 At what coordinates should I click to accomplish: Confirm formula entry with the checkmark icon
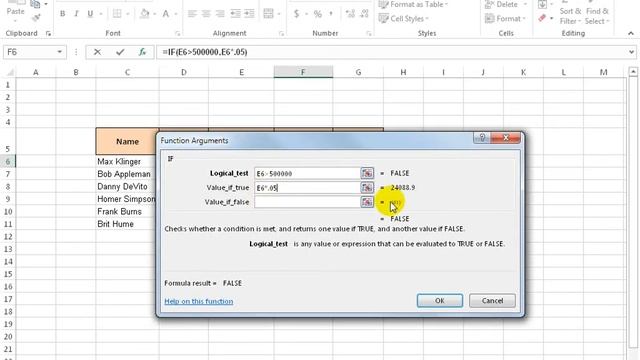pos(120,52)
